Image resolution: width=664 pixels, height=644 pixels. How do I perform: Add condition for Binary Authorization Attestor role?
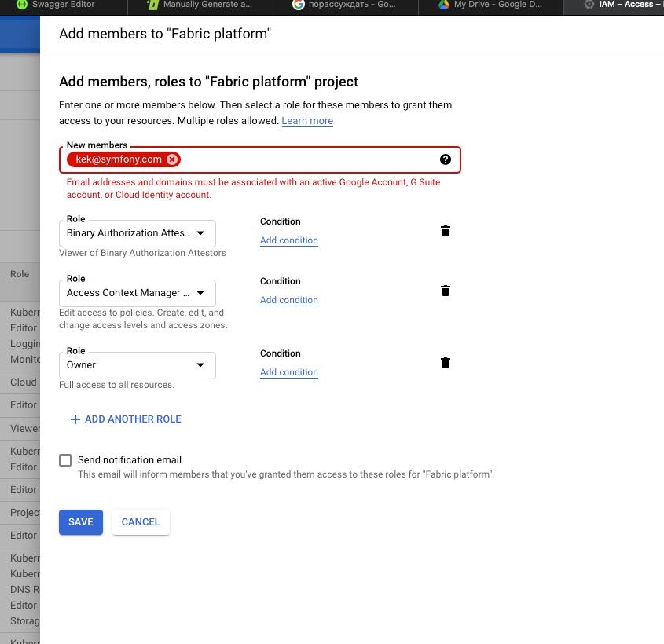[289, 240]
